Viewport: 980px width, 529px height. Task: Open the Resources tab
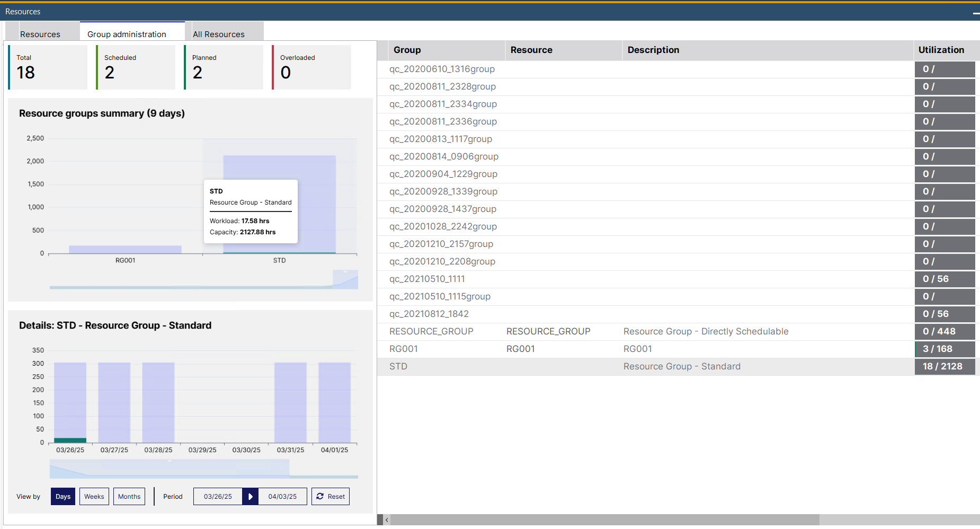[40, 34]
